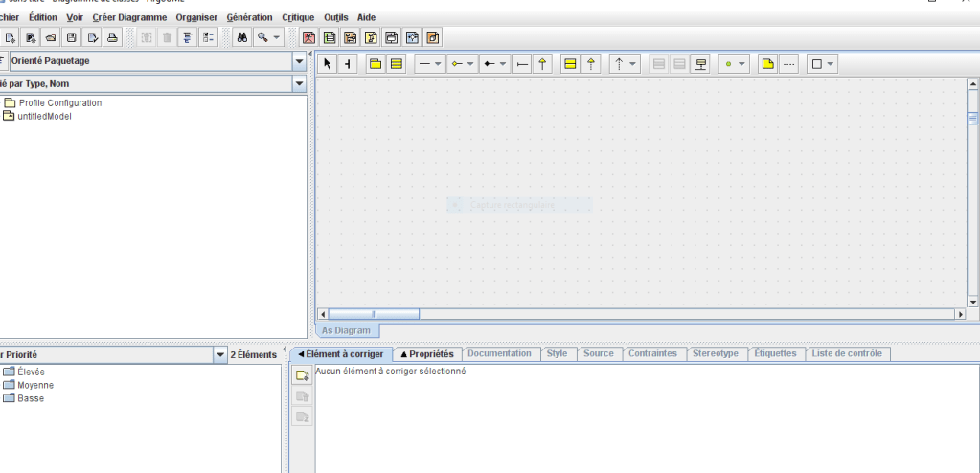Switch to the Propriétés tab
The image size is (980, 473).
click(426, 353)
